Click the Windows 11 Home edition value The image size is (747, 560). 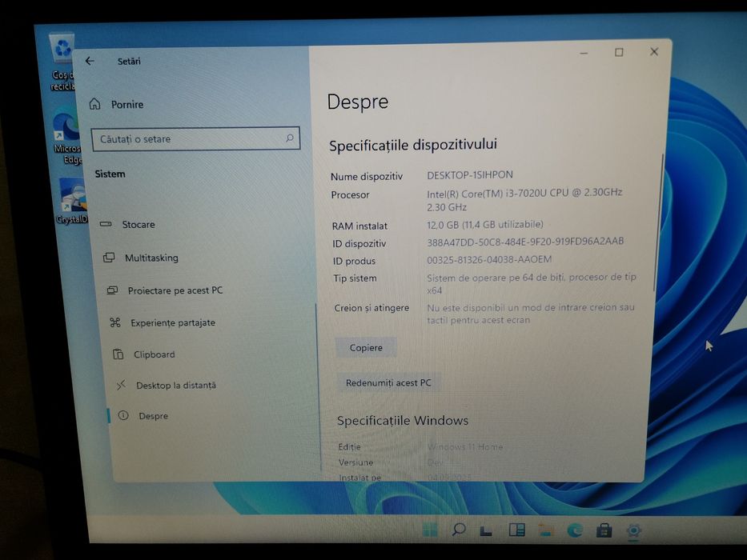click(465, 446)
